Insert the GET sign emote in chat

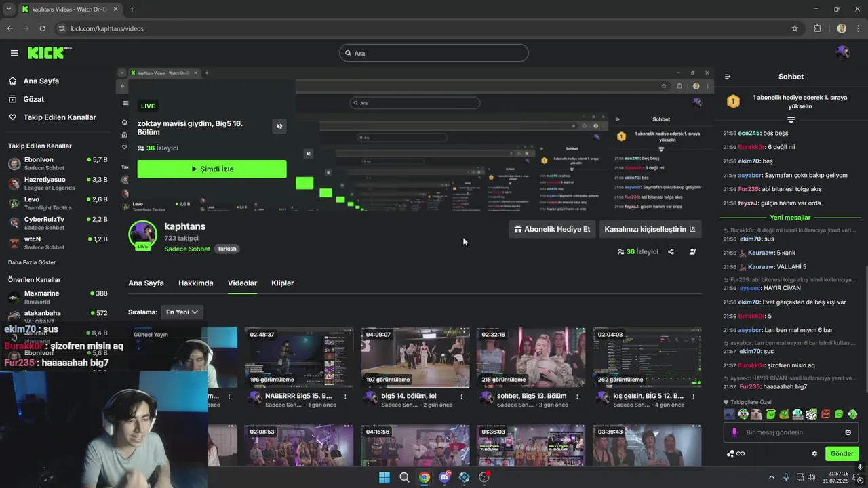(812, 413)
